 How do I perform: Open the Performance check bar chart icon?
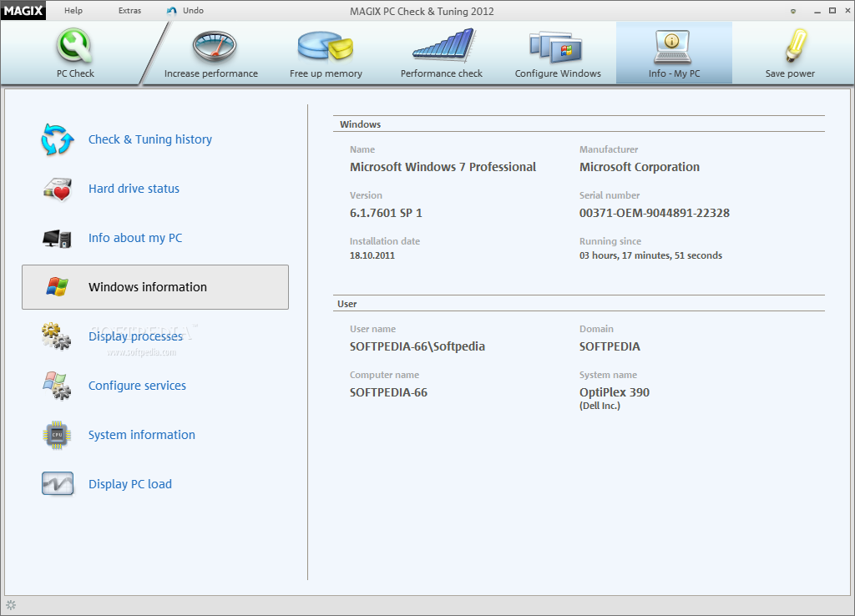click(x=443, y=45)
